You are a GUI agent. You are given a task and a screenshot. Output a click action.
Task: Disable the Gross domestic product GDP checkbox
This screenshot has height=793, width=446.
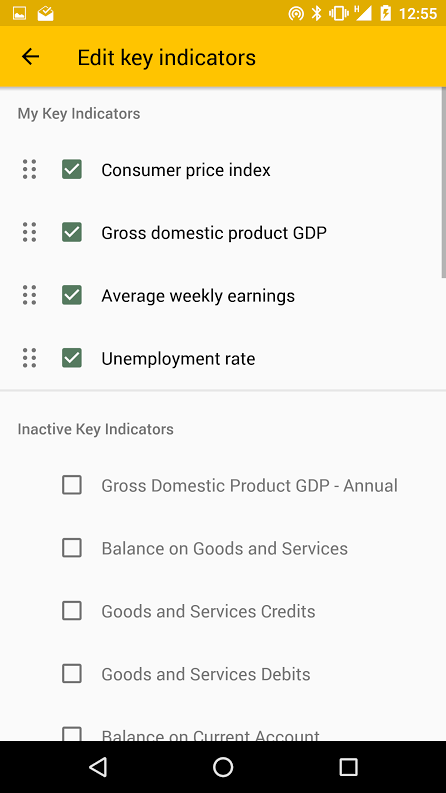(x=72, y=232)
